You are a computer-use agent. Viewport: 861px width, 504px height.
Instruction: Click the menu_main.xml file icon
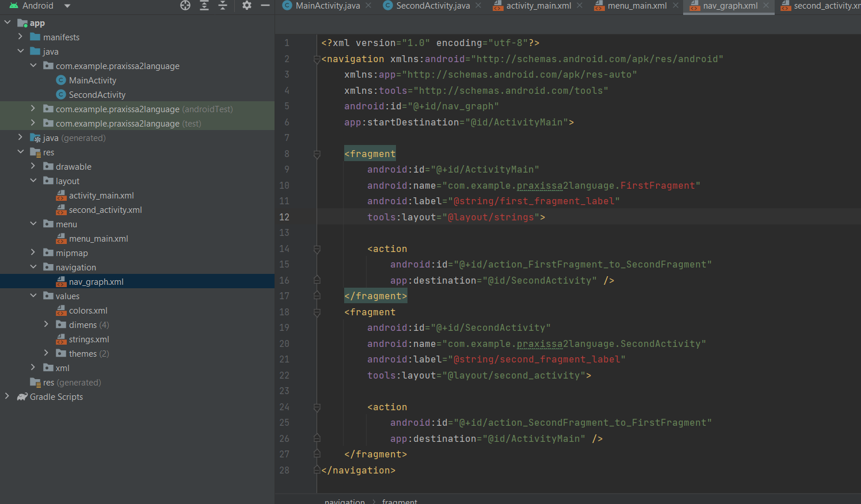[61, 238]
